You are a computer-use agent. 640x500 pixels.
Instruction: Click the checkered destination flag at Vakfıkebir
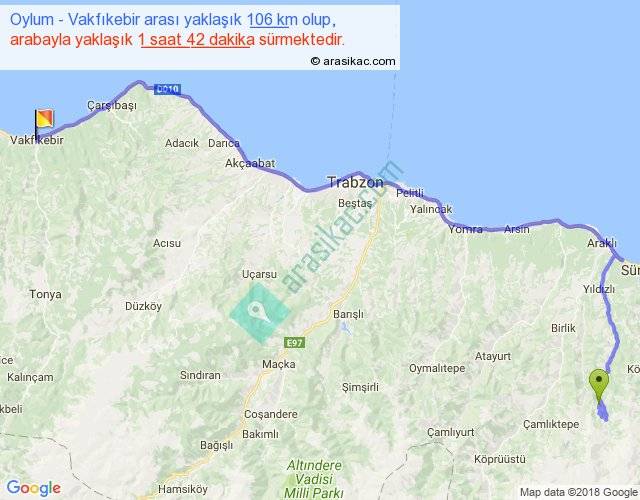pyautogui.click(x=45, y=120)
